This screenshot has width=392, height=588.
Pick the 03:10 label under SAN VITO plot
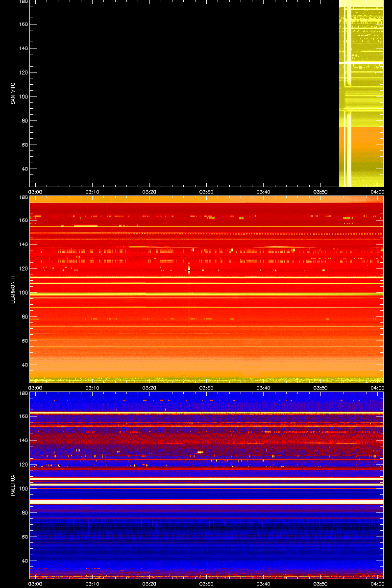click(x=93, y=192)
